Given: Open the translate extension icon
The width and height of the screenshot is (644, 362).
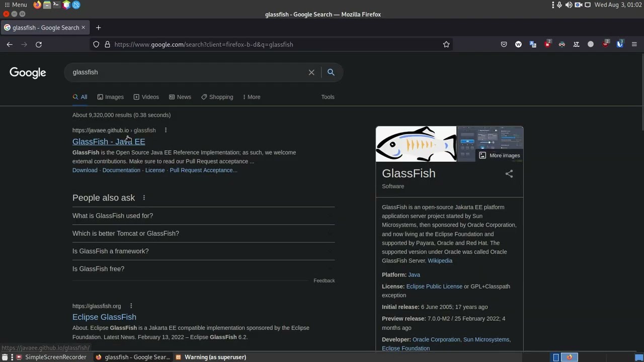Looking at the screenshot, I should 533,44.
